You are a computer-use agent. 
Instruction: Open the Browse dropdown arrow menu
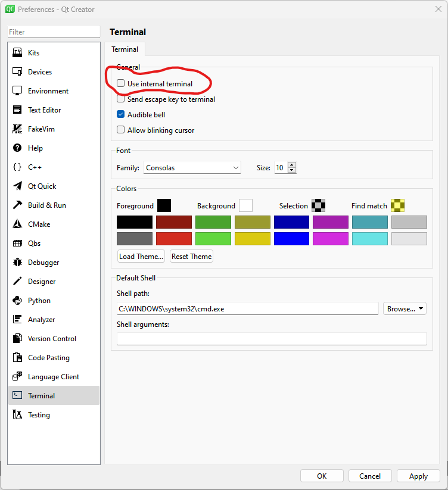pos(421,308)
